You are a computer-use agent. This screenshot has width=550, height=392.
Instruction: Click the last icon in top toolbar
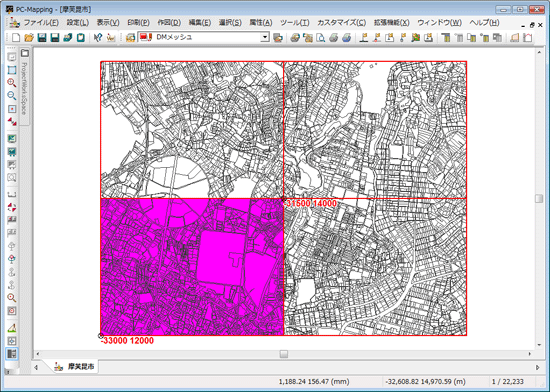(x=528, y=38)
